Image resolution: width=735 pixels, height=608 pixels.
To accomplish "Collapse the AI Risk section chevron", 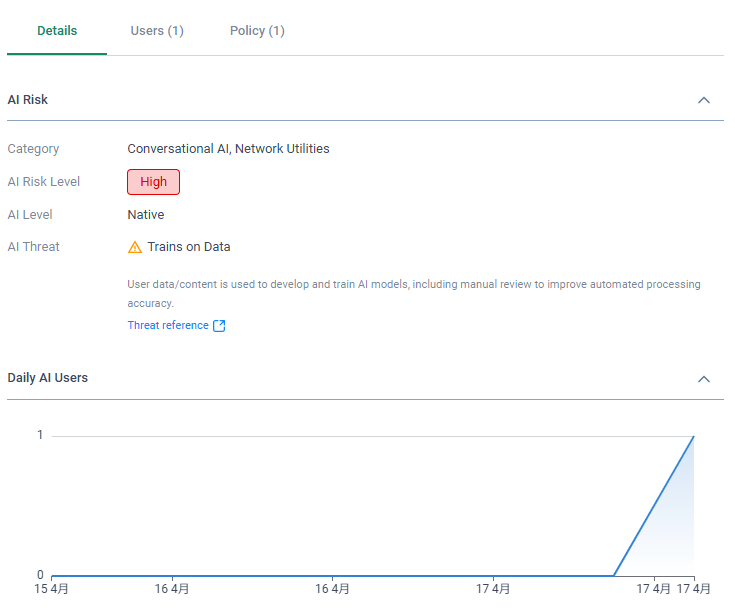I will coord(704,100).
